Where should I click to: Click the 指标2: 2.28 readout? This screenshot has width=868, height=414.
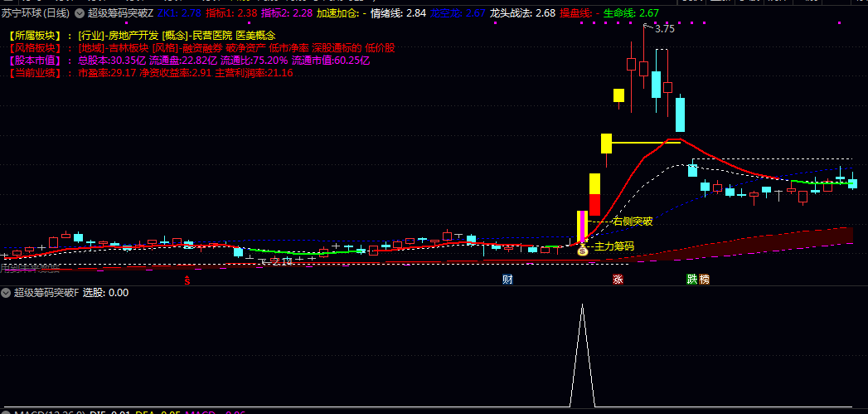tap(287, 12)
